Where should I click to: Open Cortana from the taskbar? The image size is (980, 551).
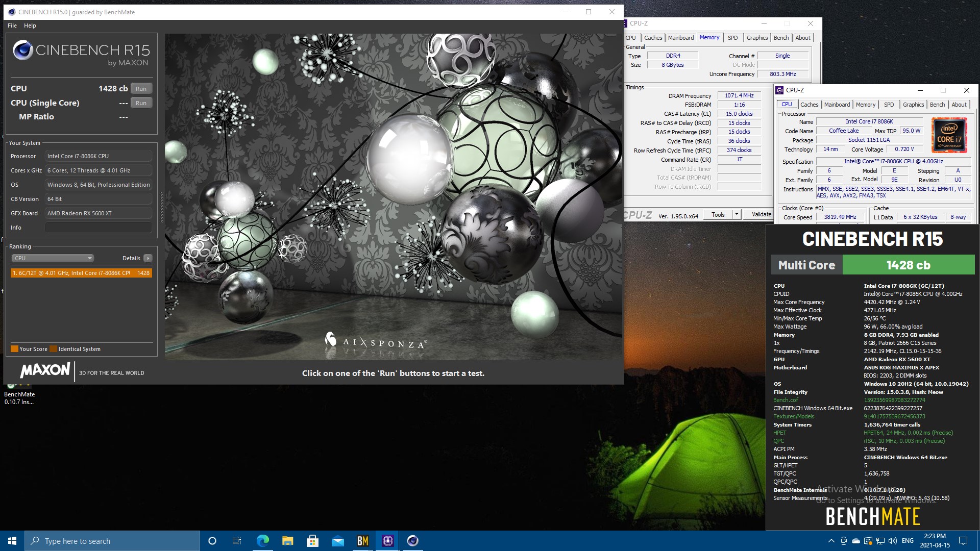point(212,541)
